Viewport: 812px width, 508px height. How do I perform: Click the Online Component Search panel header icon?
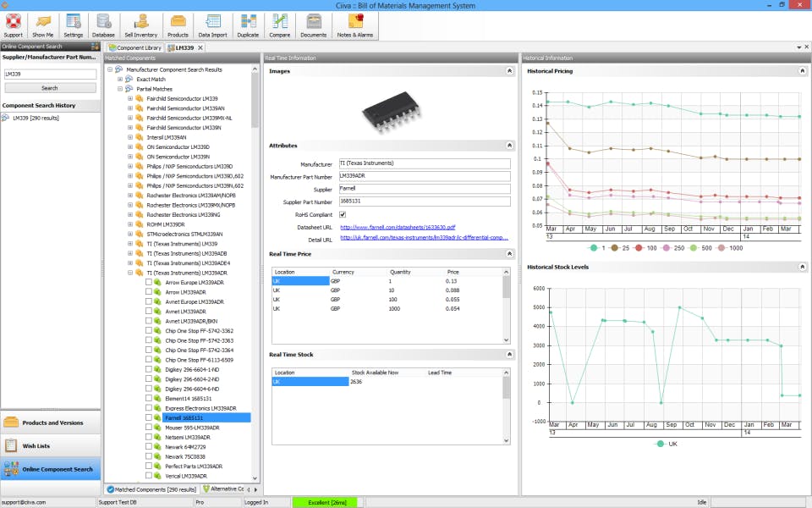tap(95, 47)
